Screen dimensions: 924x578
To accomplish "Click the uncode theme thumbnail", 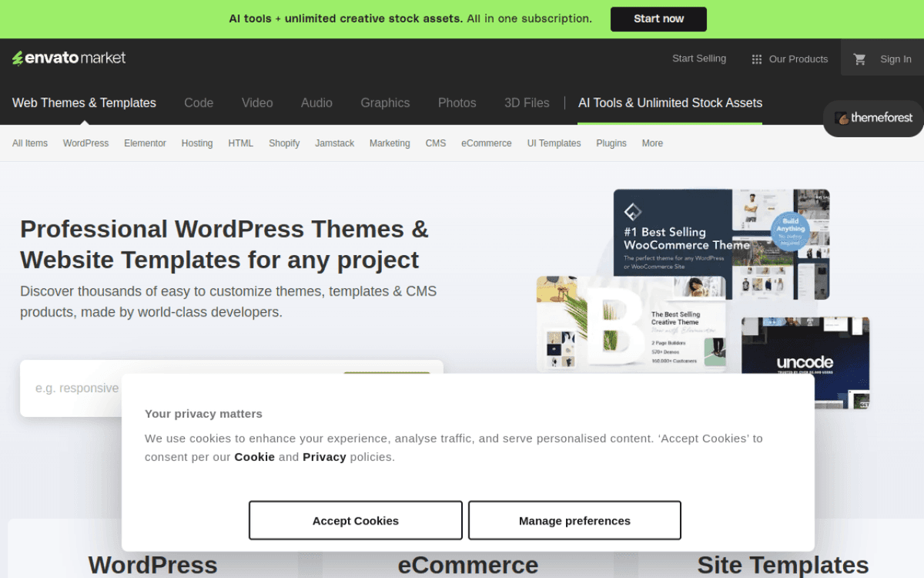I will (805, 362).
